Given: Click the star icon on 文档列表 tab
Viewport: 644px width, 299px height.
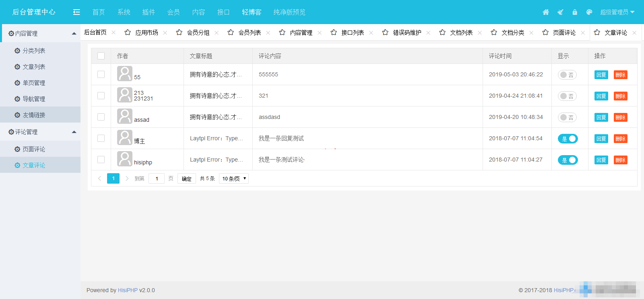Looking at the screenshot, I should click(x=442, y=33).
